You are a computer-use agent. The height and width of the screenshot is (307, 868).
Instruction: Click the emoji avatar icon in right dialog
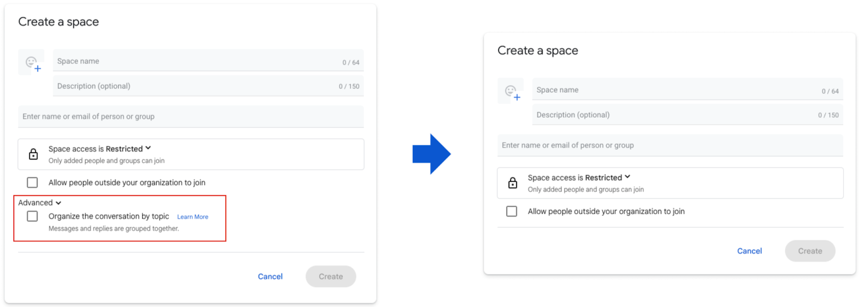[511, 91]
